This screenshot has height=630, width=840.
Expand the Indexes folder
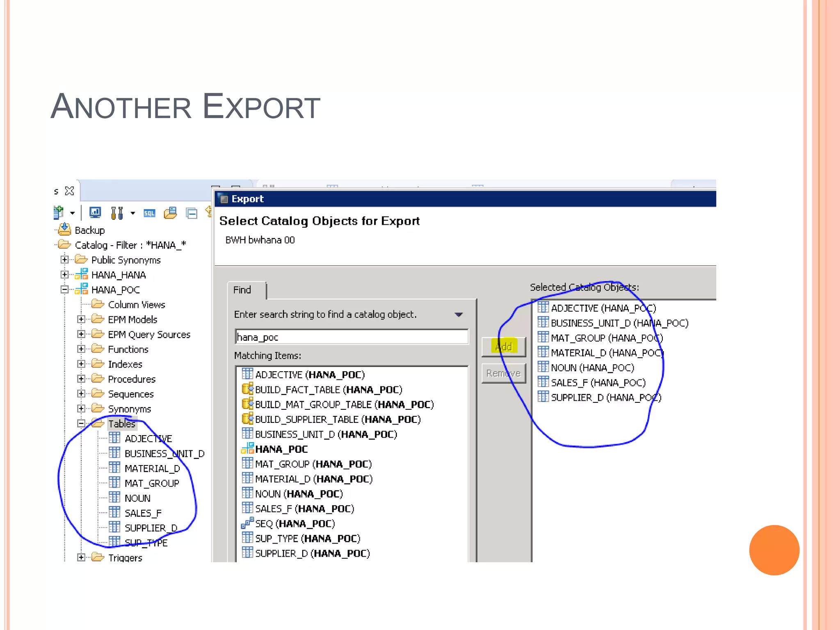click(81, 364)
